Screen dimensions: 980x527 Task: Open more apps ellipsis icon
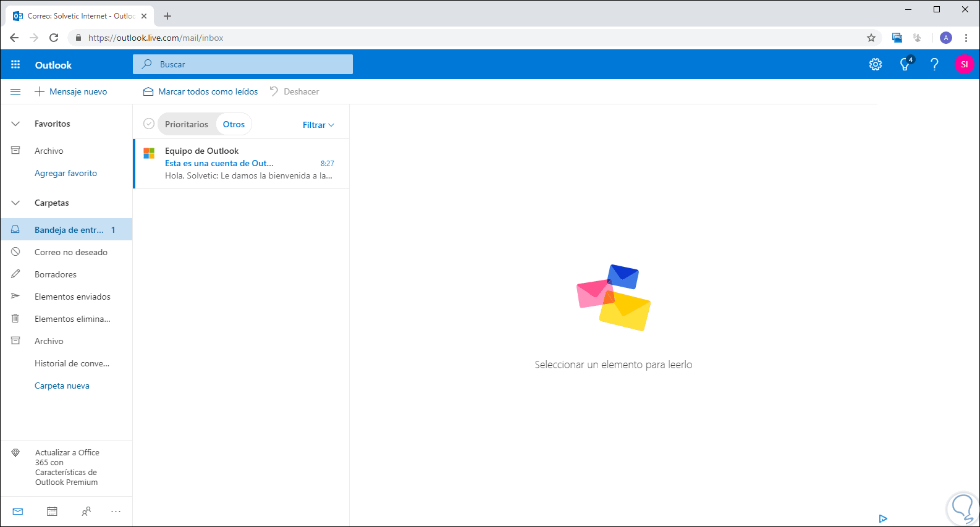[116, 512]
